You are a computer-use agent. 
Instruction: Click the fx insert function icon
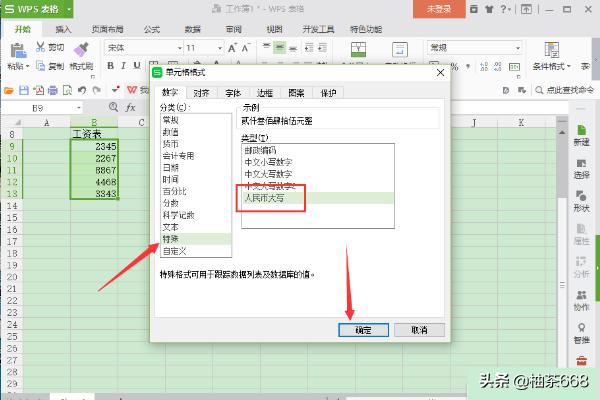[130, 106]
